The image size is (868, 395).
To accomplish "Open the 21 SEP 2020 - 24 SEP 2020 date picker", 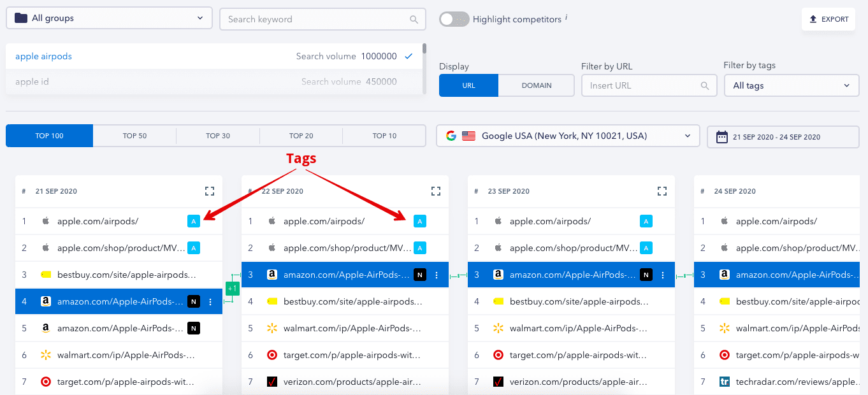I will coord(783,137).
